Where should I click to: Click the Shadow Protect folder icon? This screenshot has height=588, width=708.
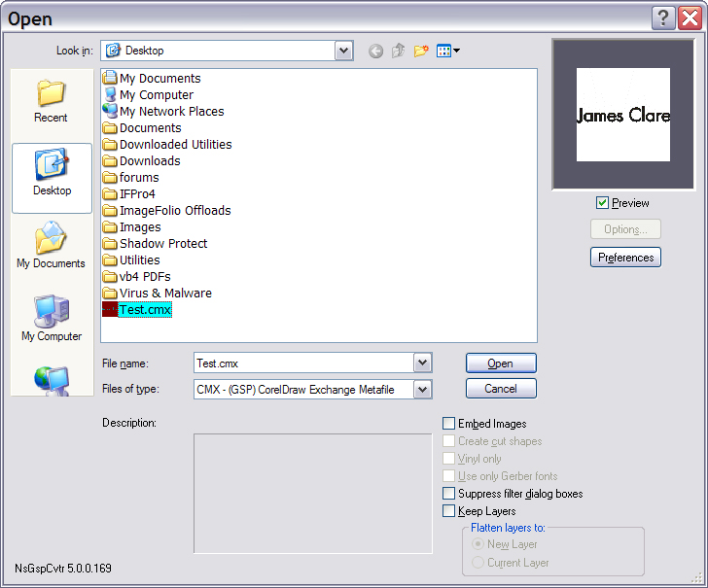110,244
